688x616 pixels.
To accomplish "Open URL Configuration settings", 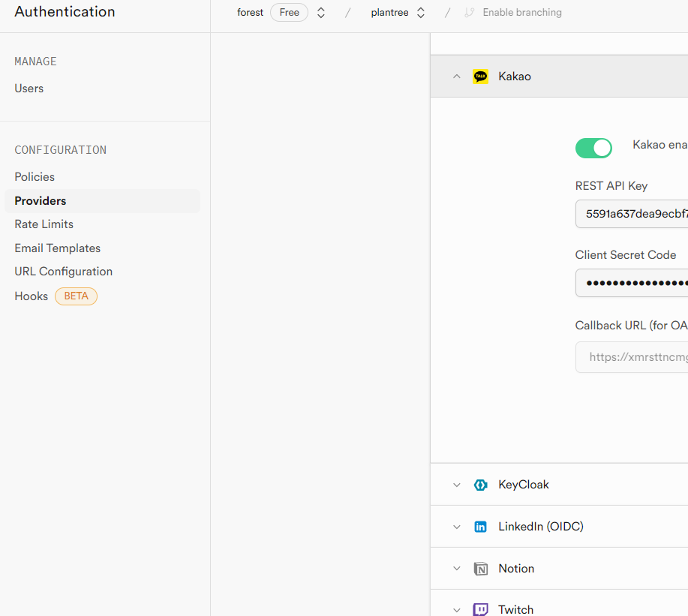I will (64, 272).
